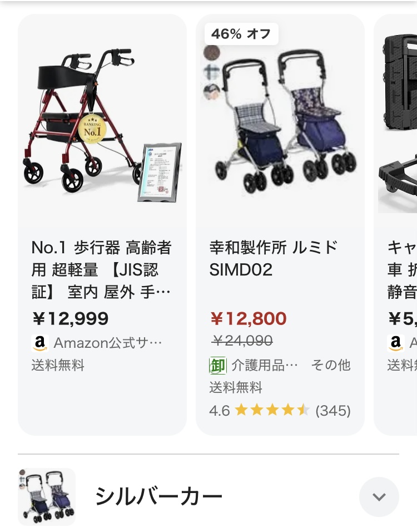The image size is (417, 532).
Task: Click the Amazon logo icon under ¥12,999
Action: 39,343
